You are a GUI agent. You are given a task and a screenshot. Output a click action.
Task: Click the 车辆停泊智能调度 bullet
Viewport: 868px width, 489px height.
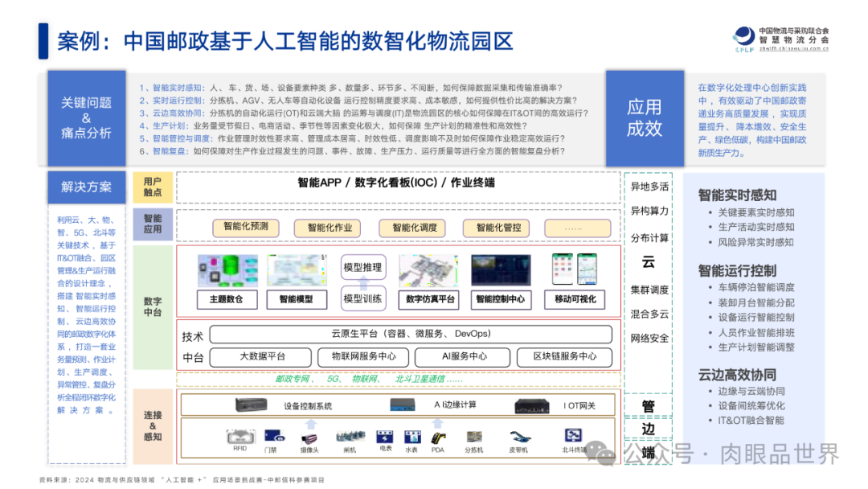(756, 287)
